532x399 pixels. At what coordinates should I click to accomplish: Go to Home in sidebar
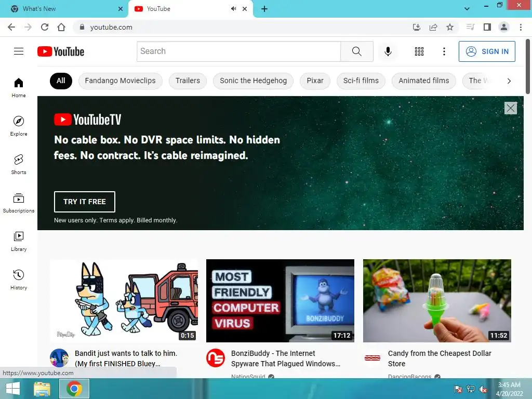click(x=19, y=87)
